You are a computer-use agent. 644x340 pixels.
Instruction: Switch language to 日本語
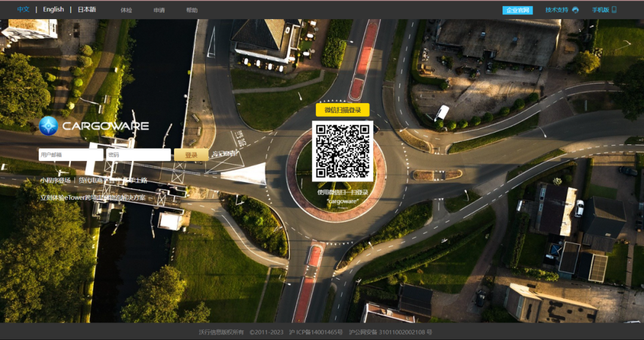coord(86,10)
